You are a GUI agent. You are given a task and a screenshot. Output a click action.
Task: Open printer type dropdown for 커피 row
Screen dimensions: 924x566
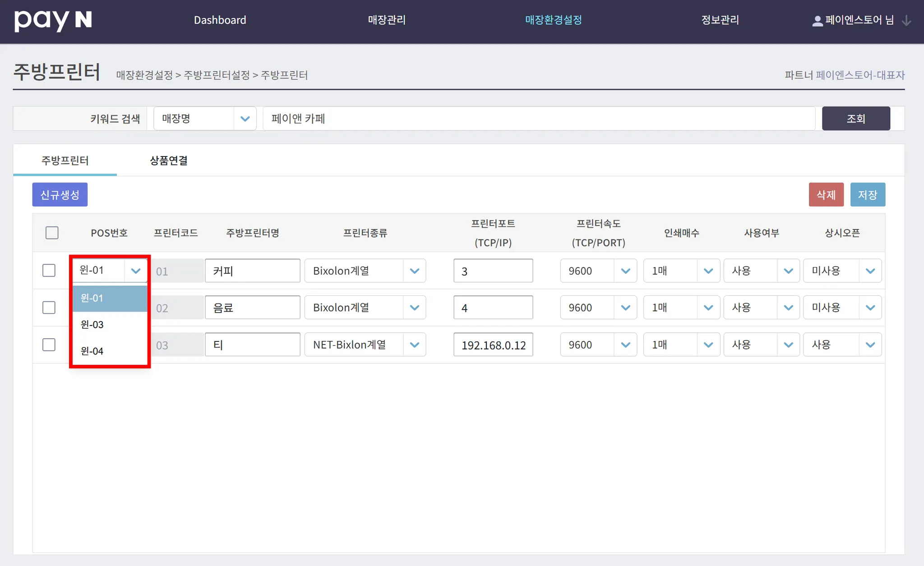click(365, 271)
